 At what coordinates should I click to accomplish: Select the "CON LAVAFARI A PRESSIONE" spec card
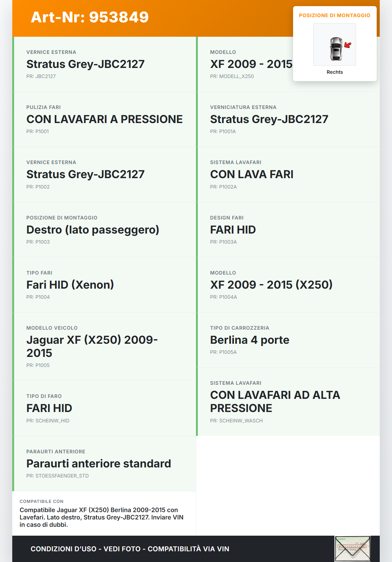click(104, 119)
